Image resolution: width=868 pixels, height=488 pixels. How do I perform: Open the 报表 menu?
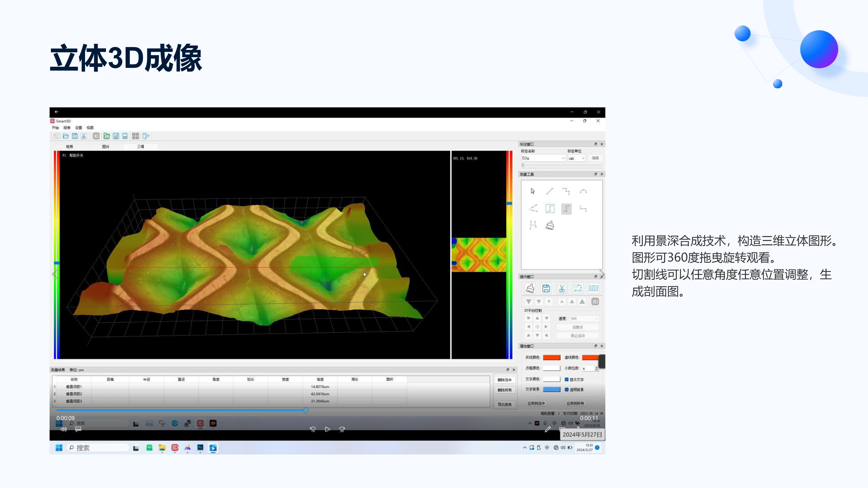pos(67,128)
